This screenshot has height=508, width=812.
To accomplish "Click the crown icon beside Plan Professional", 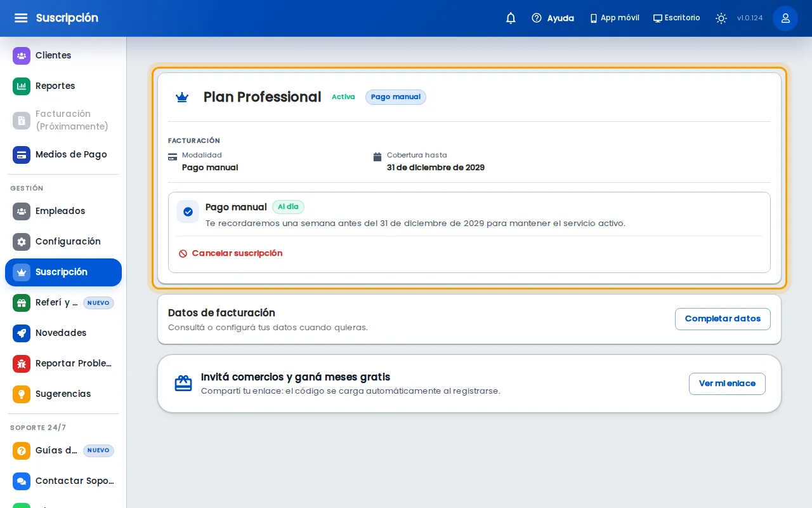I will click(x=182, y=97).
